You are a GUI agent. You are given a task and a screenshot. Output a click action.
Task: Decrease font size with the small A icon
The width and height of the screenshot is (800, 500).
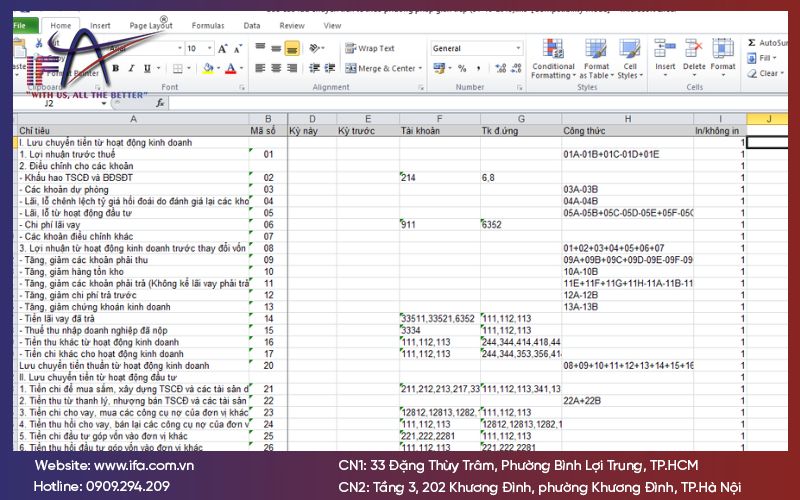238,49
